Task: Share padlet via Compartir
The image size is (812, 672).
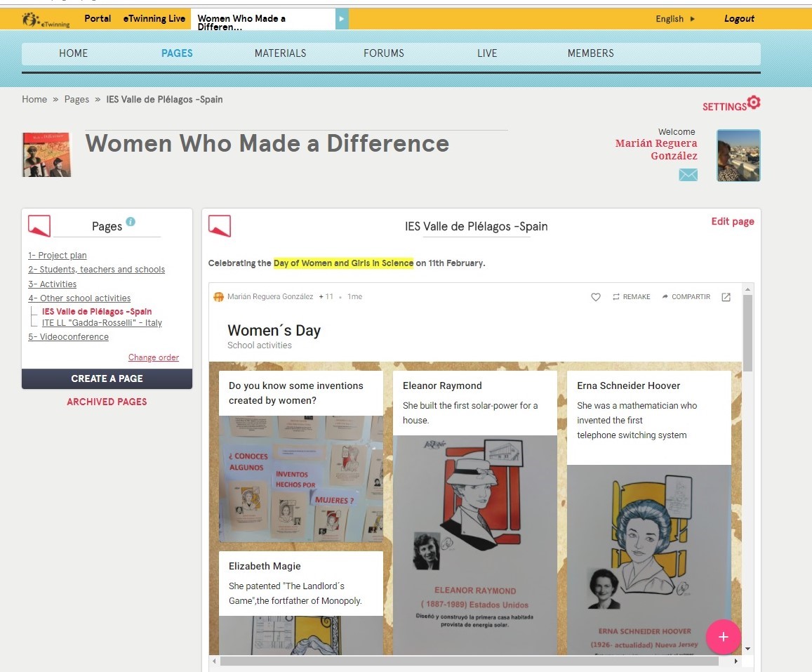Action: coord(686,297)
